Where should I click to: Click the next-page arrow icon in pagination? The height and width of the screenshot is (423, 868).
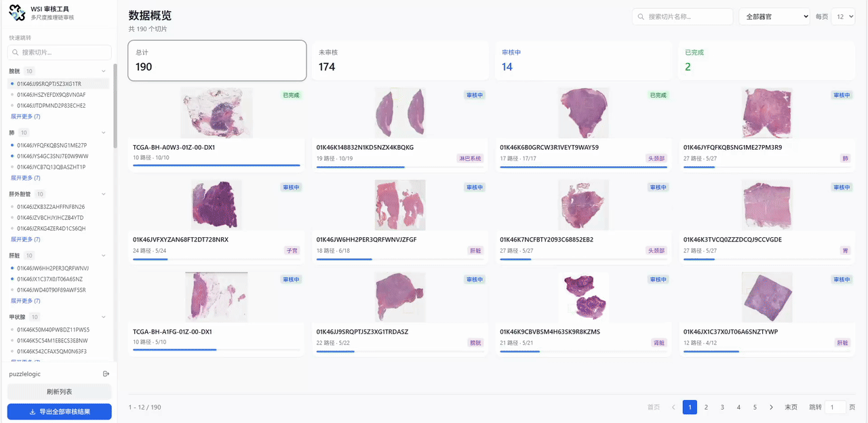coord(771,407)
